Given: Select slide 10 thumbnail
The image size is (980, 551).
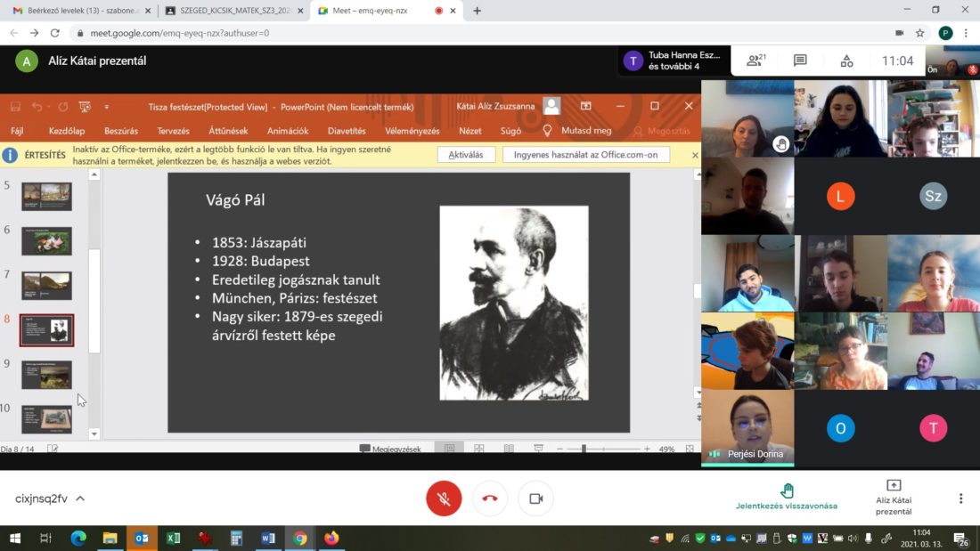Looking at the screenshot, I should (47, 419).
